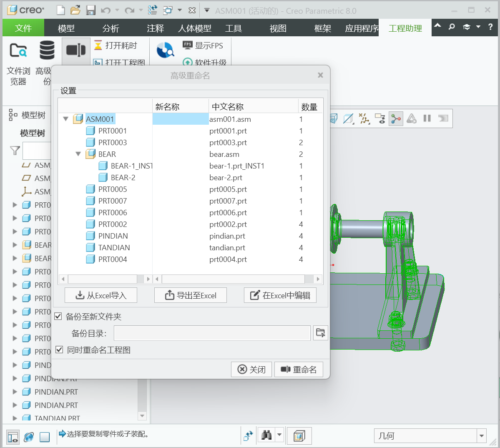
Task: Open the 分析 ribbon tab
Action: click(111, 28)
